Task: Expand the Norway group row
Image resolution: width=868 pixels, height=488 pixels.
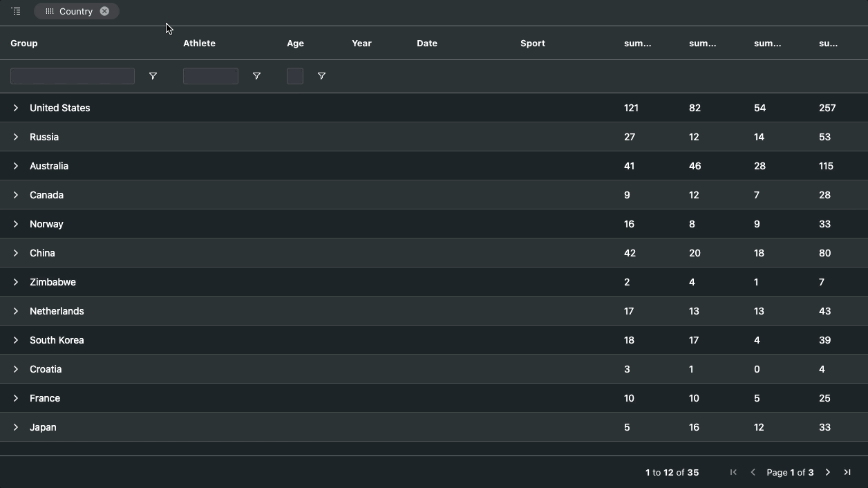Action: [x=16, y=224]
